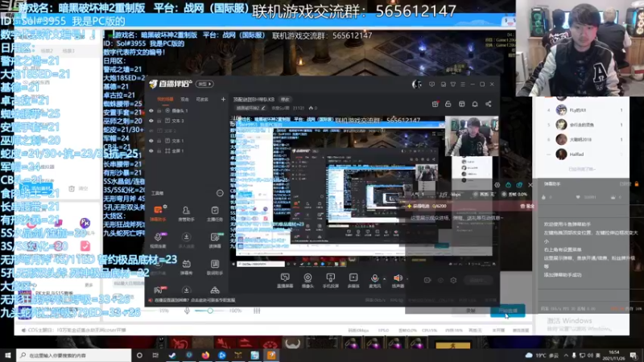
Task: Open danmaku helper overlay settings gear
Action: click(x=497, y=185)
